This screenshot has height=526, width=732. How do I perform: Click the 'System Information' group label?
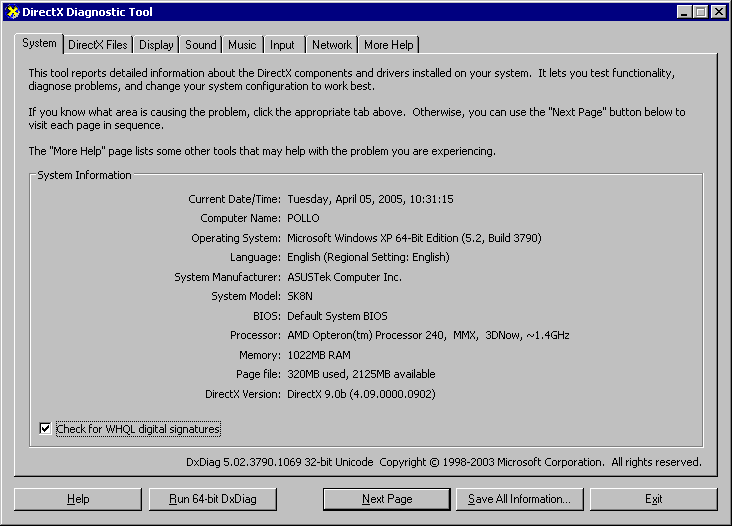84,175
